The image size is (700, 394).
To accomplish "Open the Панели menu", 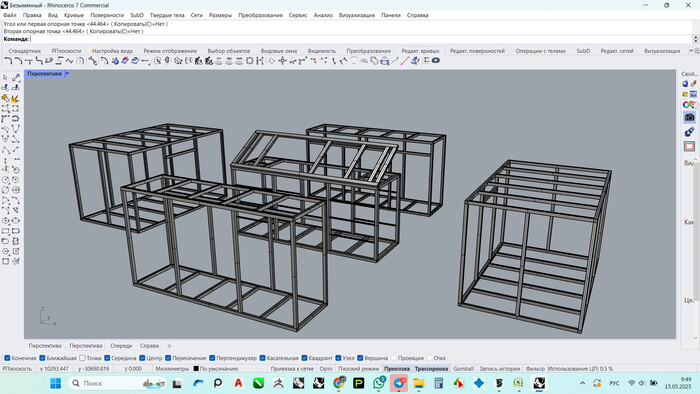I will [391, 15].
